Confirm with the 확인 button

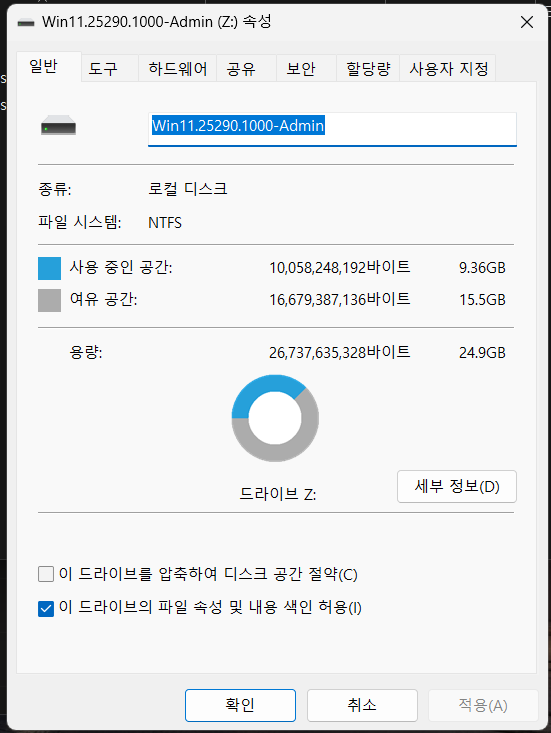pyautogui.click(x=240, y=705)
